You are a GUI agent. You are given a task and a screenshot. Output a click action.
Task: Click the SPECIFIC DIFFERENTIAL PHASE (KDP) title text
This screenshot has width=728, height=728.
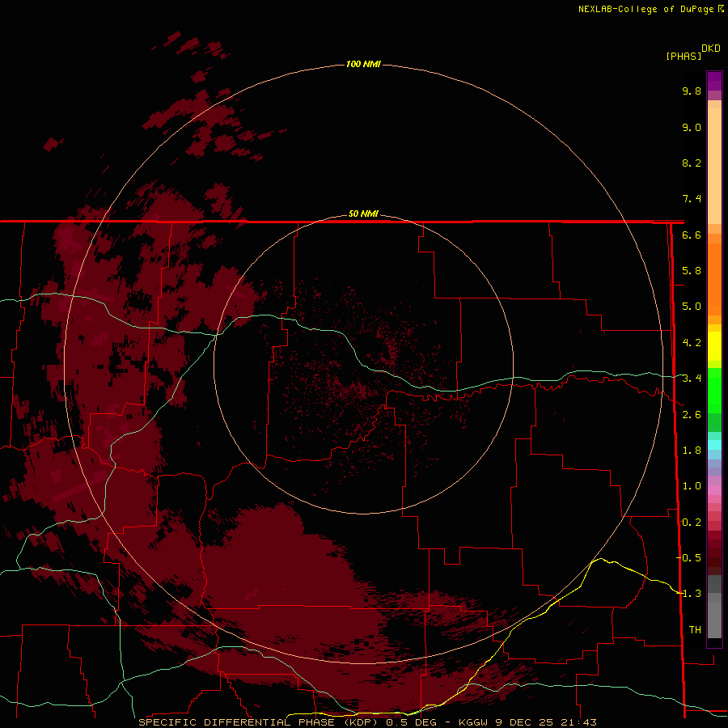click(258, 722)
